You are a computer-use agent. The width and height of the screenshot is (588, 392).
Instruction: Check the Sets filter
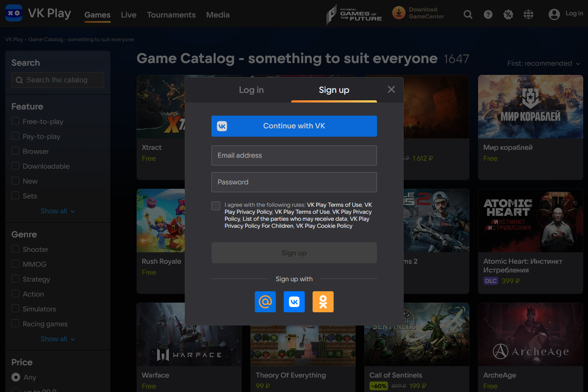(x=15, y=196)
